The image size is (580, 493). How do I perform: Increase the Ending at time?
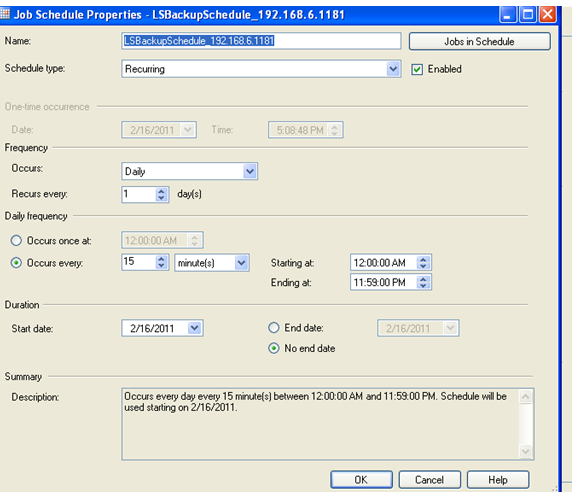coord(423,279)
